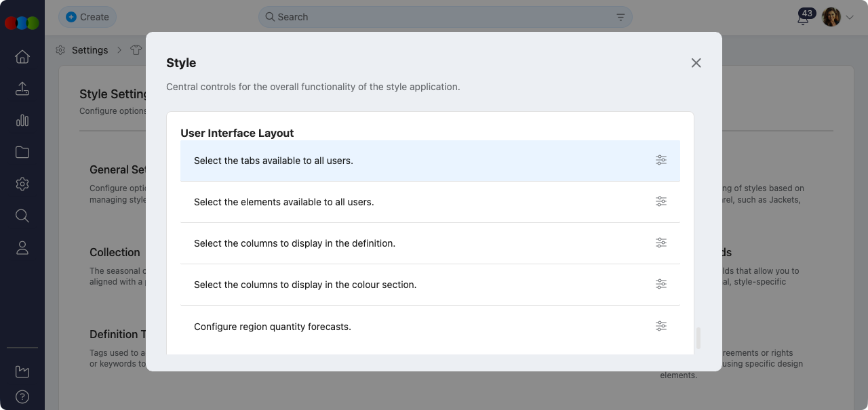Go to Home in the sidebar

coord(22,57)
